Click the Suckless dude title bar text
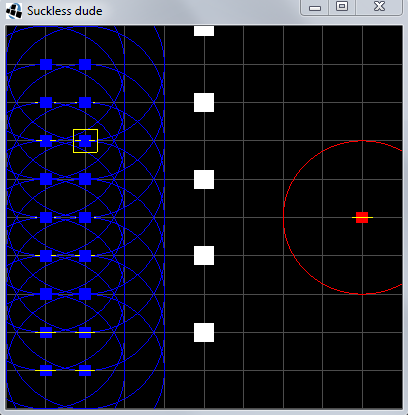The image size is (408, 415). pos(65,11)
